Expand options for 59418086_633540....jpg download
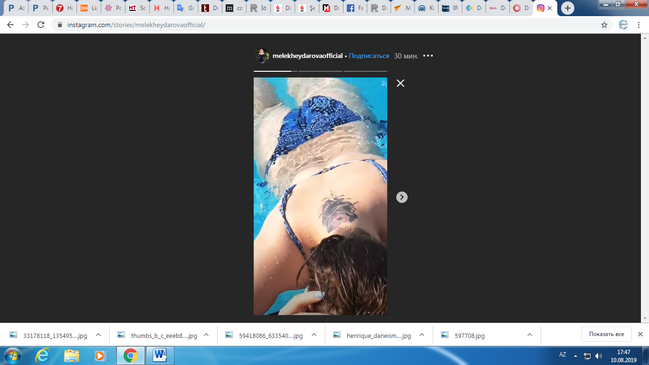 (x=314, y=335)
